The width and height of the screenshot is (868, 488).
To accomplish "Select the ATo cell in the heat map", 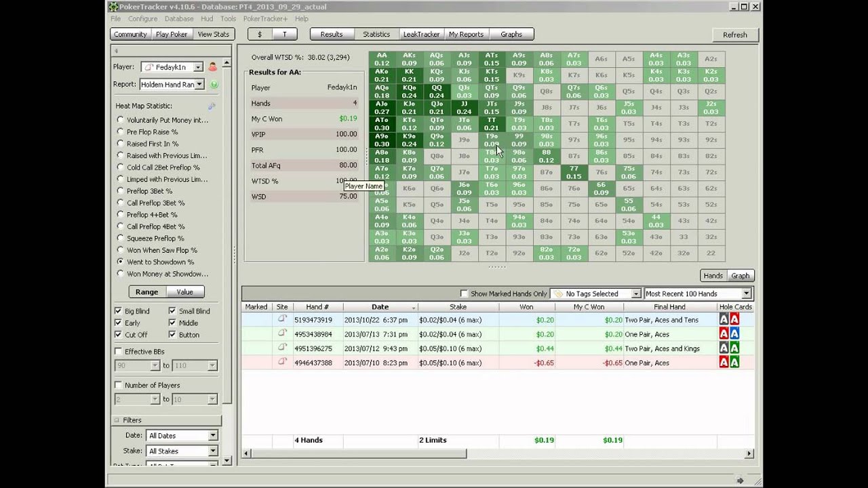I will (x=382, y=124).
